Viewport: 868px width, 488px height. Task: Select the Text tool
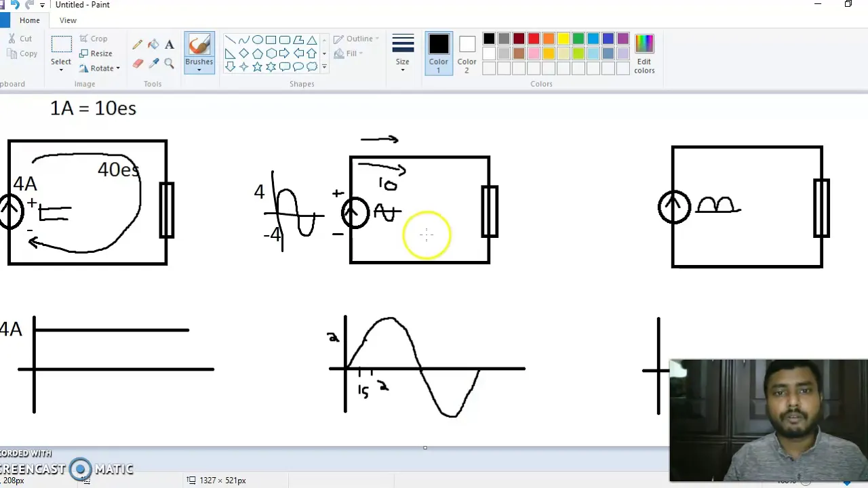coord(169,45)
